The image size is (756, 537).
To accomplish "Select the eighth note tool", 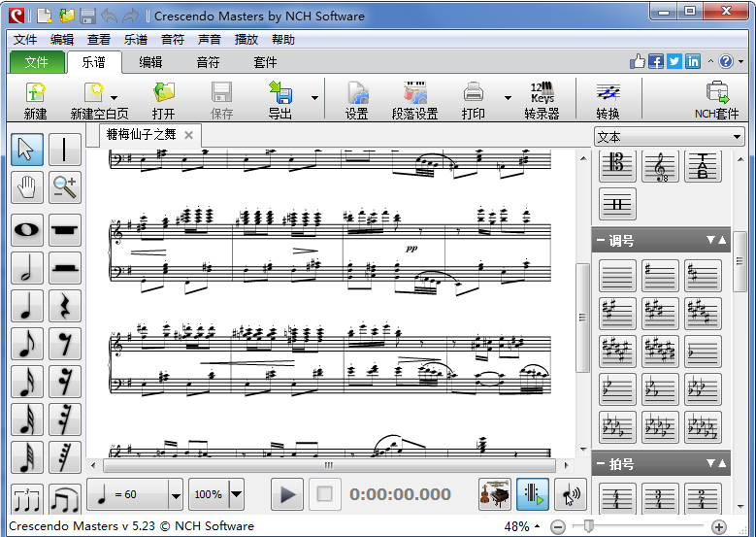I will click(x=27, y=344).
